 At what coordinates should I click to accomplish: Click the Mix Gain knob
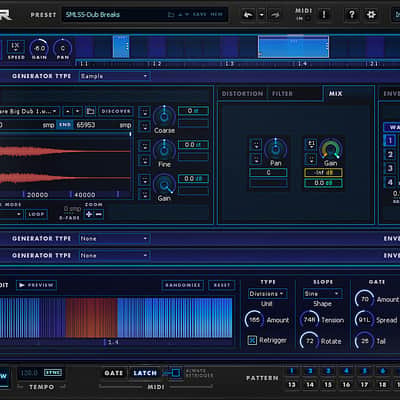(x=331, y=149)
